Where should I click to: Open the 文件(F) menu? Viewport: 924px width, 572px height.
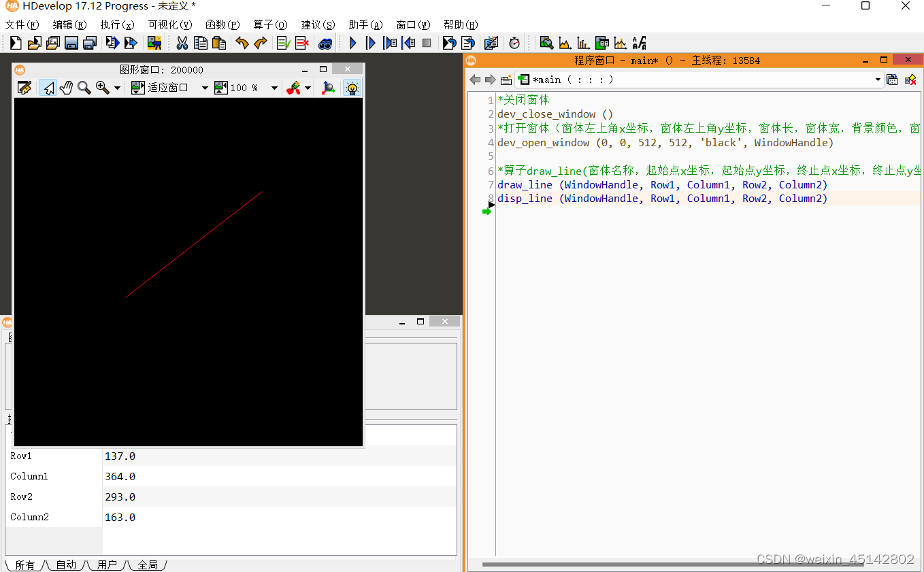[22, 24]
